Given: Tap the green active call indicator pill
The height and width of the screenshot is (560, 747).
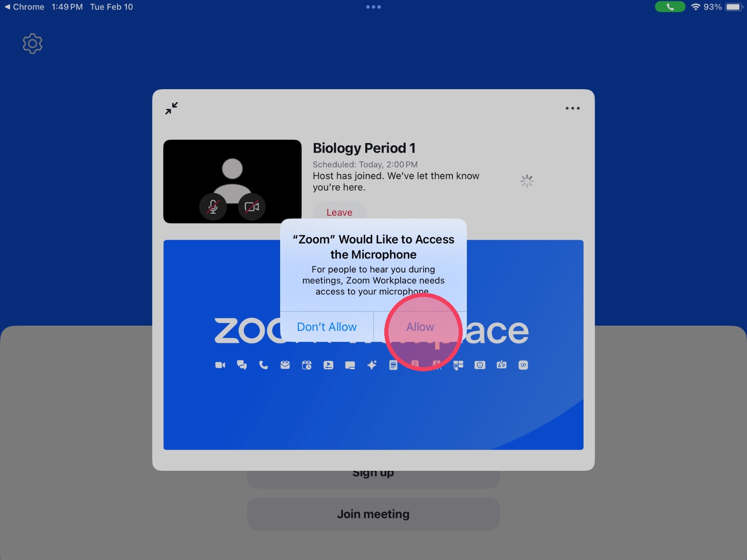Looking at the screenshot, I should 670,7.
